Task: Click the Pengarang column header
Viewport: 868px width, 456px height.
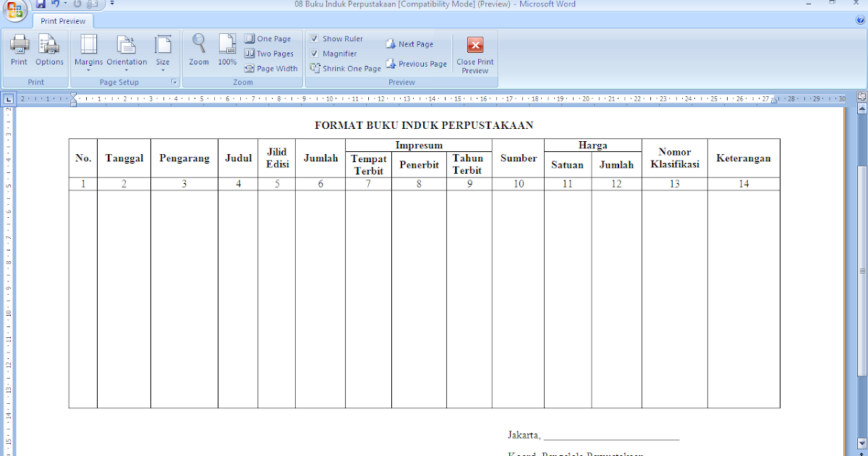Action: coord(184,158)
